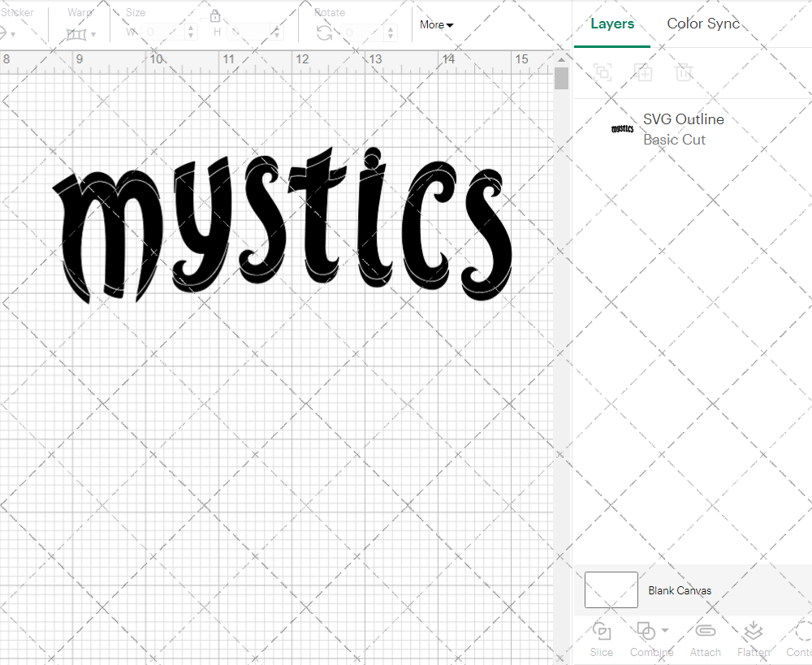Select the Layers tab
Image resolution: width=812 pixels, height=665 pixels.
pyautogui.click(x=612, y=24)
